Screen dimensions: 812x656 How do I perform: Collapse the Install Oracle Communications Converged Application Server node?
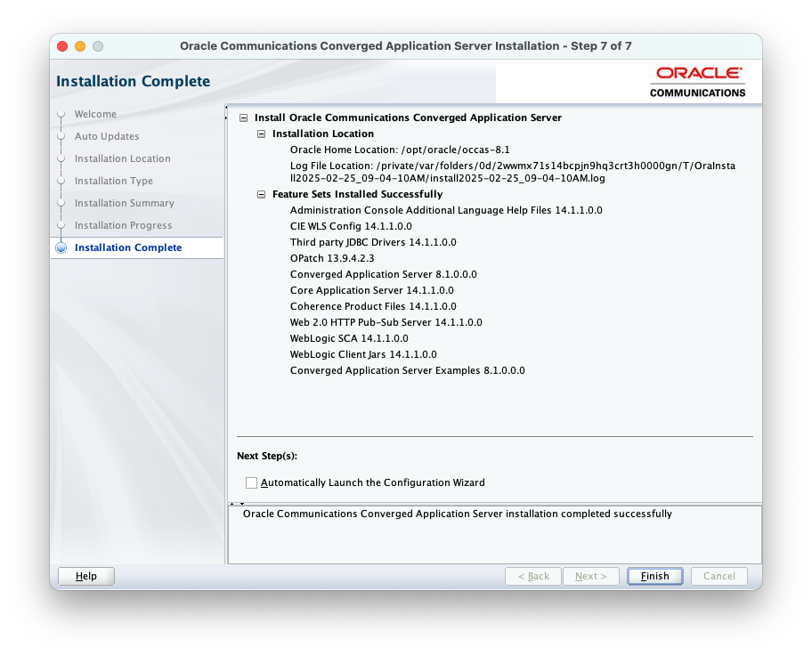[x=243, y=118]
